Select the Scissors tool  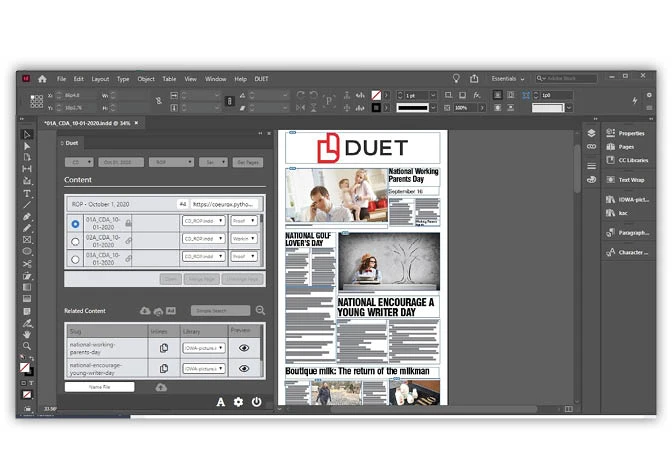tap(27, 264)
